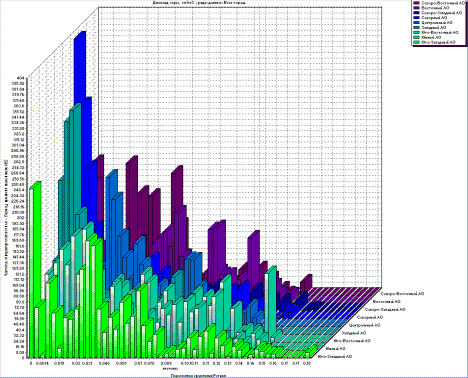Click the Восточный АО legend color swatch
Viewport: 468px width, 378px height.
(x=417, y=8)
